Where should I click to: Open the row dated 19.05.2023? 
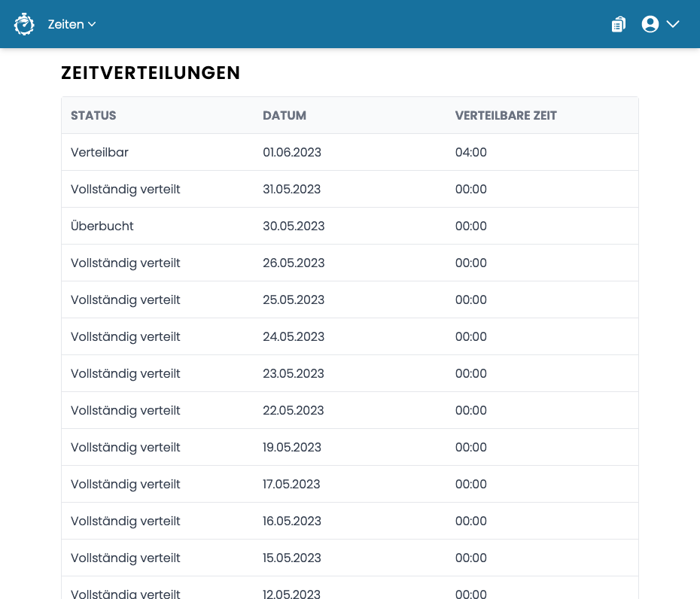(350, 447)
